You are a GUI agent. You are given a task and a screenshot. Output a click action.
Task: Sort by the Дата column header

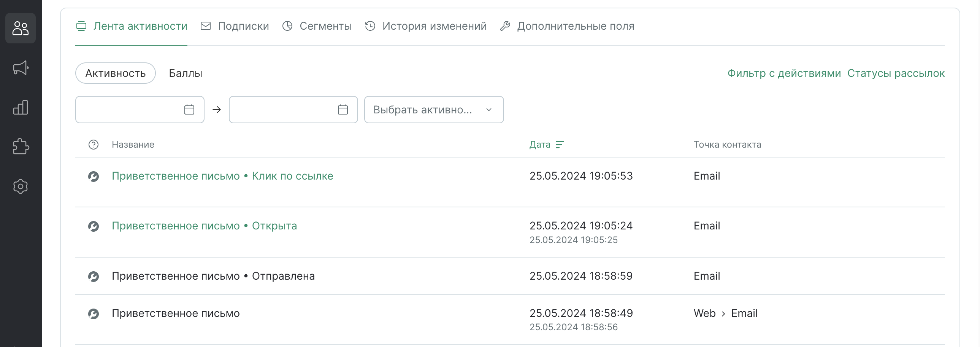click(x=540, y=145)
